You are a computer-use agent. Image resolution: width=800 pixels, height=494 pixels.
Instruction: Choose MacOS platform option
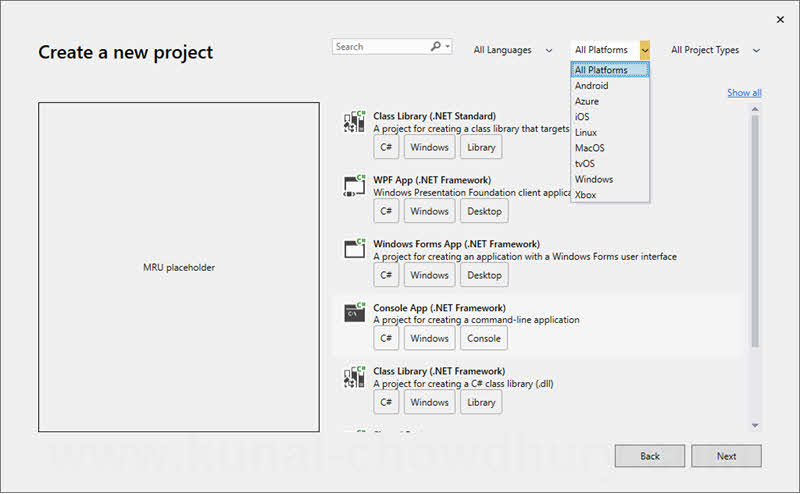(x=610, y=148)
